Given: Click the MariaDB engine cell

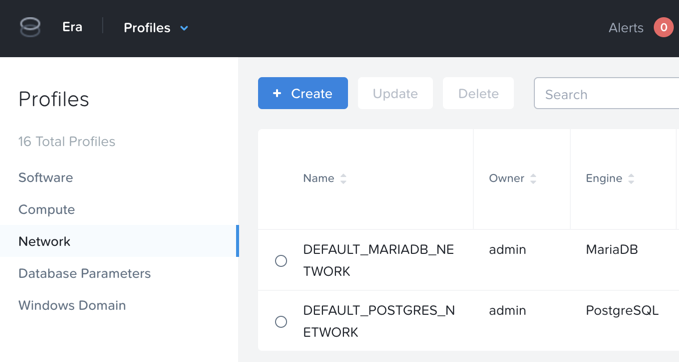Looking at the screenshot, I should [611, 249].
